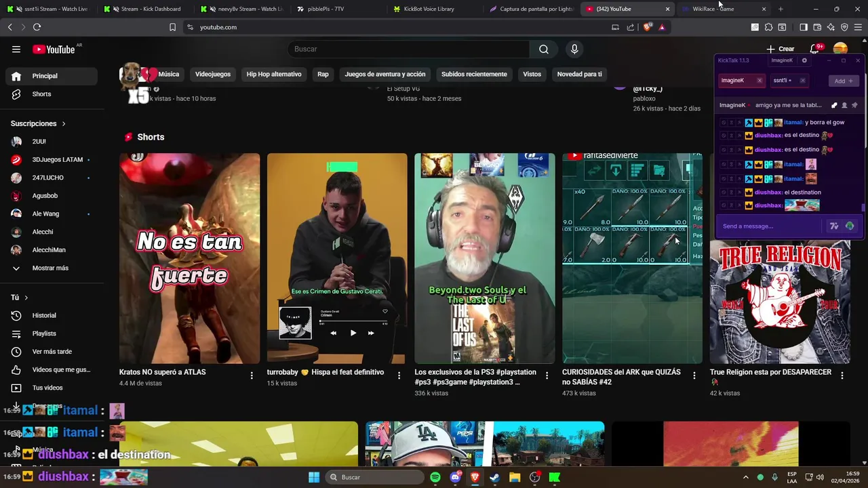The height and width of the screenshot is (488, 868).
Task: Open Discord from the taskbar
Action: (x=455, y=477)
